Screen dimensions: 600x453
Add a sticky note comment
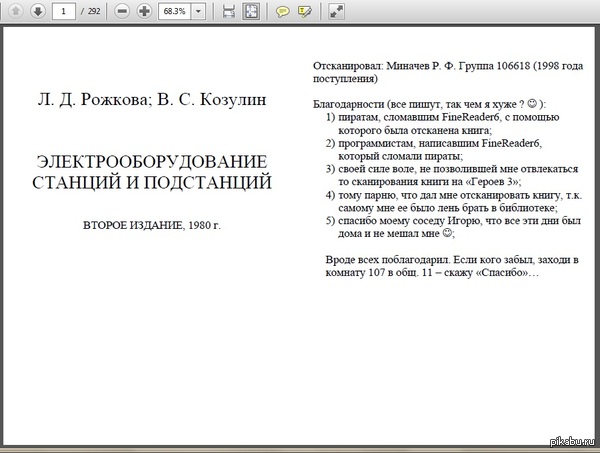coord(282,11)
